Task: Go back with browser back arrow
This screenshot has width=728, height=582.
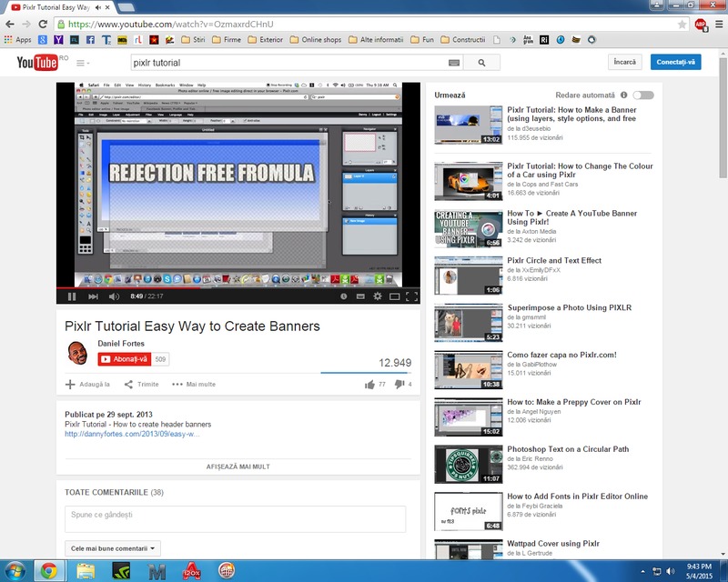Action: tap(10, 25)
